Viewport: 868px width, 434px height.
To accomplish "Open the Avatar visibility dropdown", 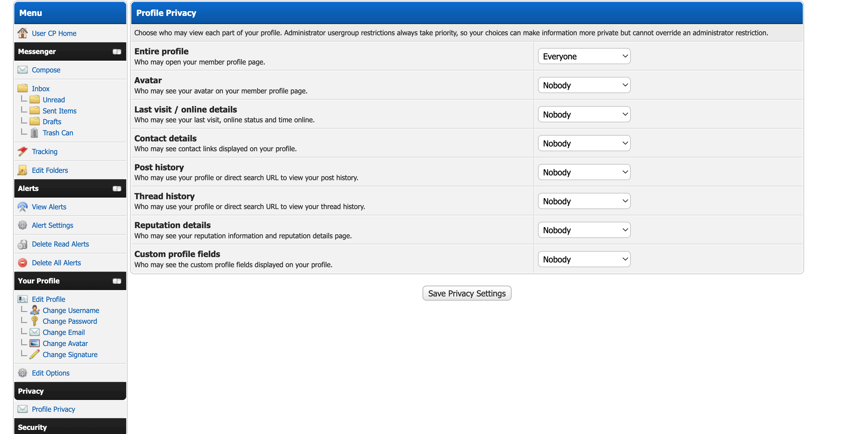I will [x=584, y=85].
